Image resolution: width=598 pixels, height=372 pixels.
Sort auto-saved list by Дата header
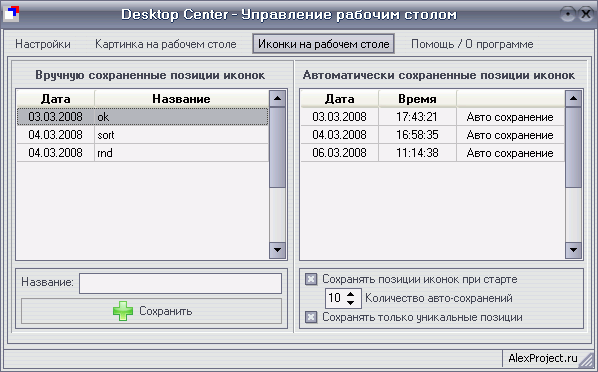pyautogui.click(x=339, y=99)
